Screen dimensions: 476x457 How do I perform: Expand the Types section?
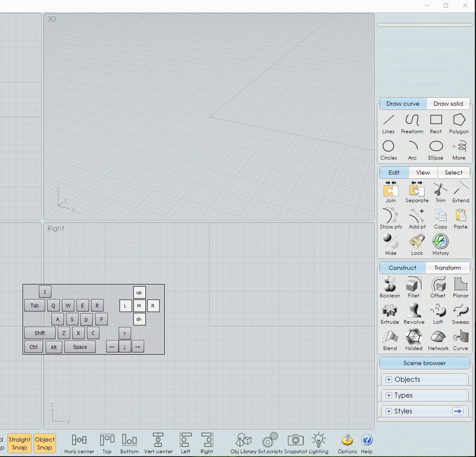pos(389,395)
